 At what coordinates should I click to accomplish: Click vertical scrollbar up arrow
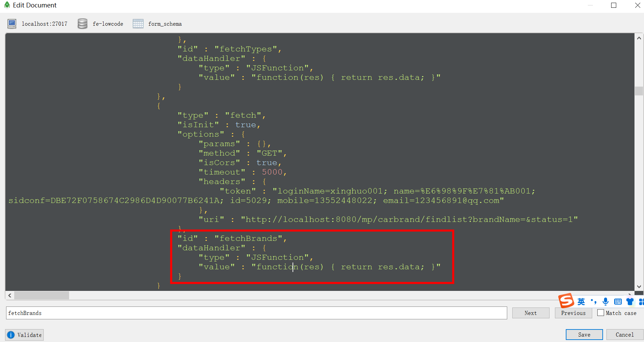pos(639,38)
